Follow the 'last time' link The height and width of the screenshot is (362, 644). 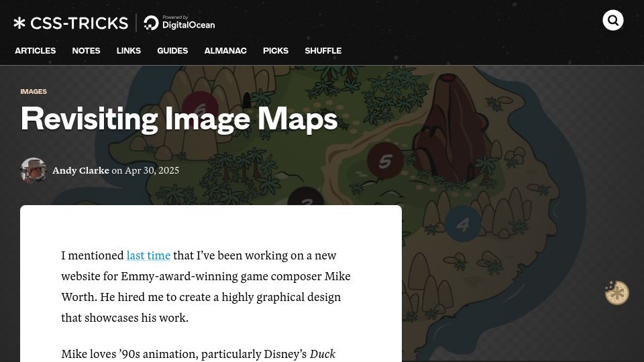tap(148, 255)
